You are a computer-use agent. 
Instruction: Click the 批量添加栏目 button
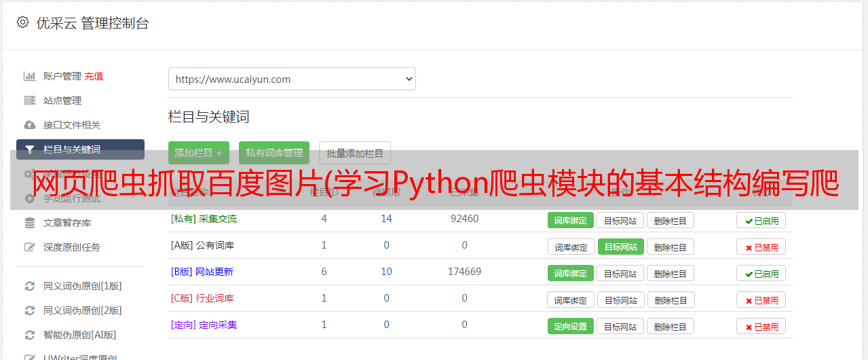(x=355, y=153)
